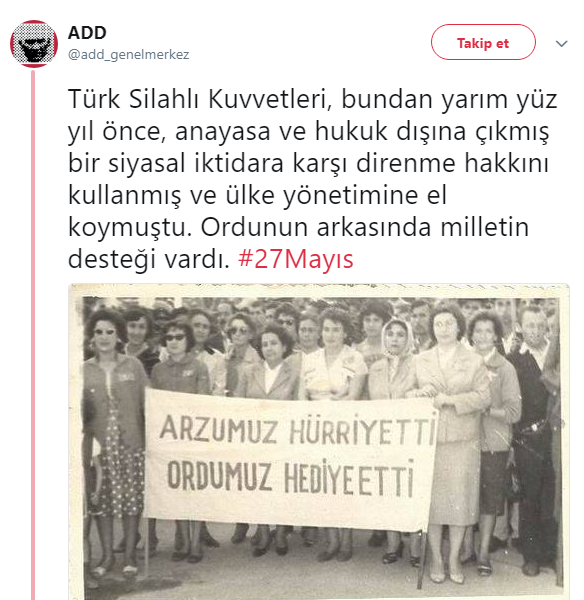Open the attached black-and-white tweet photo
The width and height of the screenshot is (584, 600).
[319, 442]
